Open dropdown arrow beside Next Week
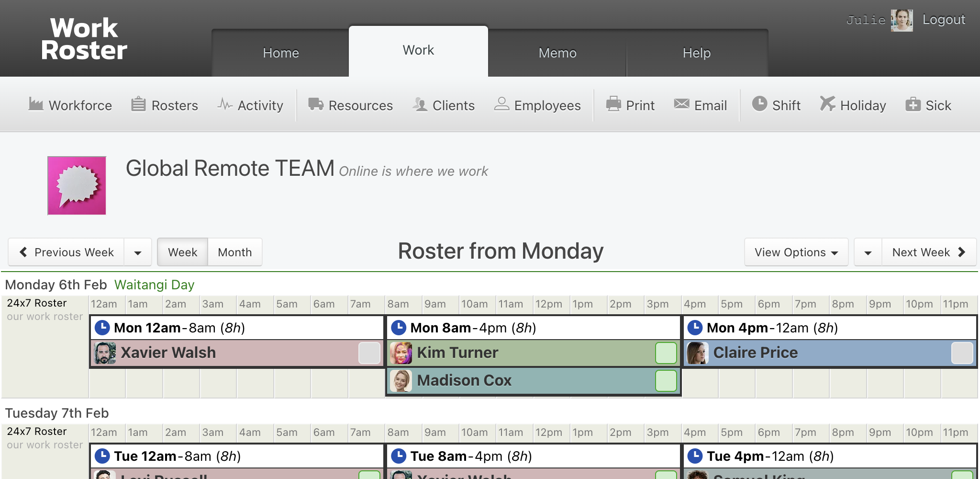Viewport: 980px width, 479px height. tap(868, 252)
